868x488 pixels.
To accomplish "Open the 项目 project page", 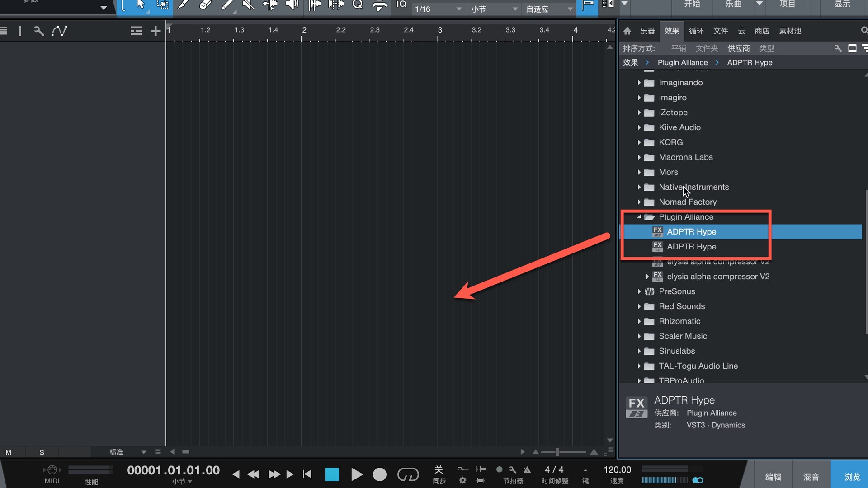I will point(787,4).
